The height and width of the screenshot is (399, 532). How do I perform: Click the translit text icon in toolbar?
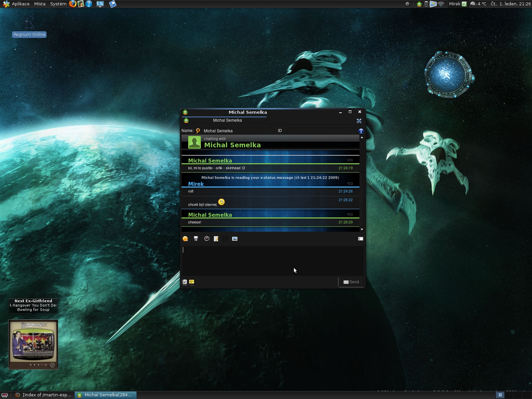click(225, 239)
